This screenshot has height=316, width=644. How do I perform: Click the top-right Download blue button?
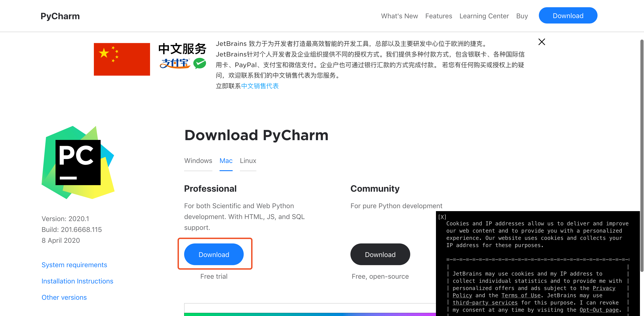point(568,15)
